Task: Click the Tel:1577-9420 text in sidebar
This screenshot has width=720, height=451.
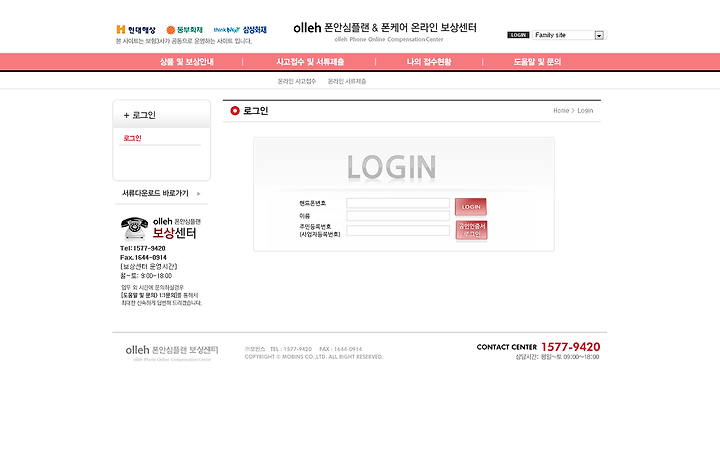Action: click(x=143, y=248)
